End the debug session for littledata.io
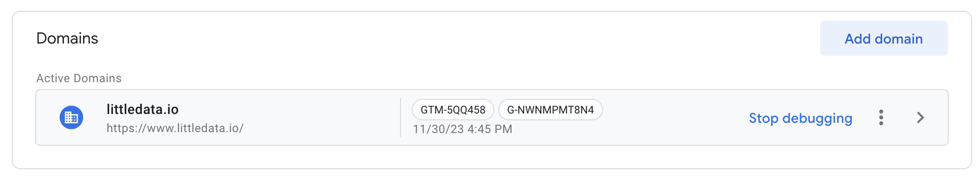The width and height of the screenshot is (980, 182). coord(801,118)
